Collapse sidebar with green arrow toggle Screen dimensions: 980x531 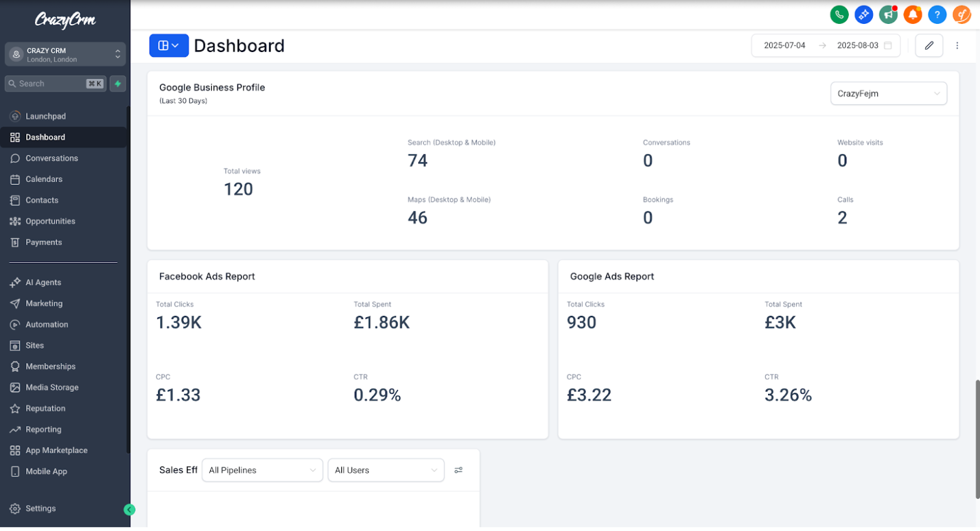pyautogui.click(x=129, y=510)
